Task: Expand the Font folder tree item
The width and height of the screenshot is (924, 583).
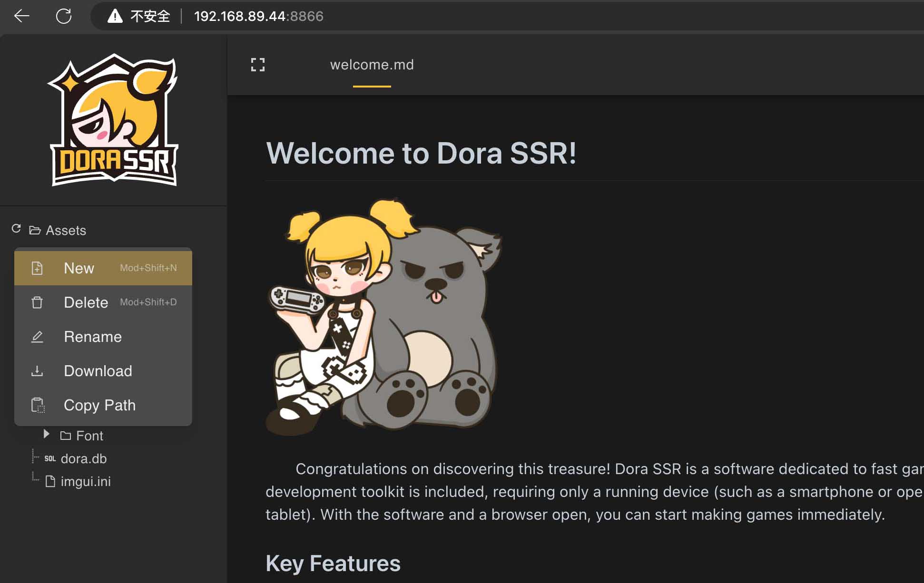Action: tap(45, 435)
